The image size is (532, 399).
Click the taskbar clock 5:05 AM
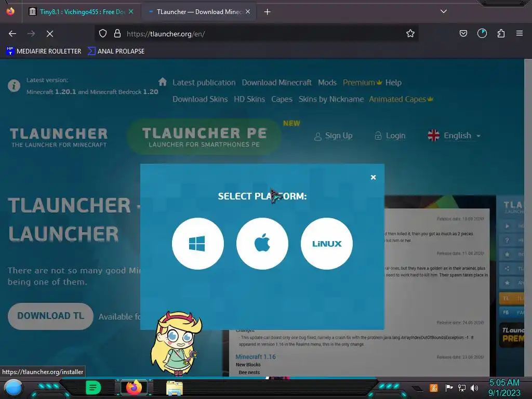coord(504,388)
